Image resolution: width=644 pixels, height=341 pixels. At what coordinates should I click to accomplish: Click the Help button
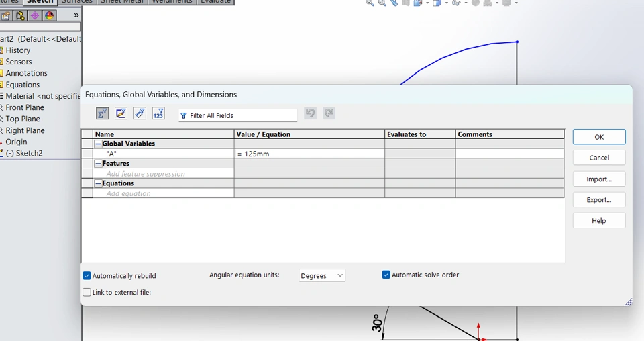(599, 221)
